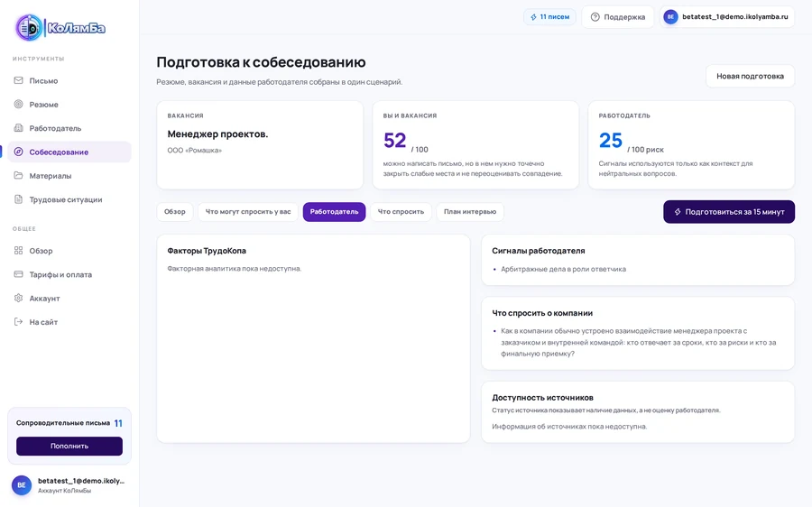Switch to Что могут спросить у вас tab

248,212
